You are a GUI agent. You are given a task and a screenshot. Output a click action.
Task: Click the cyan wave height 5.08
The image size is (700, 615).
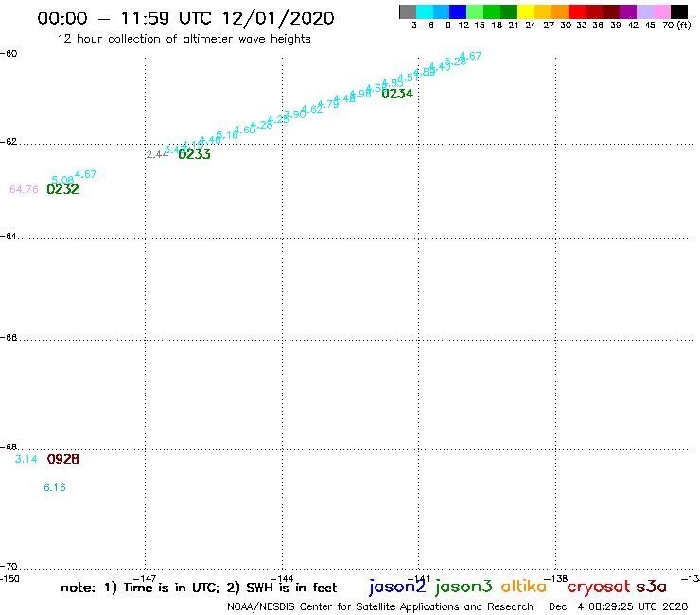(62, 180)
